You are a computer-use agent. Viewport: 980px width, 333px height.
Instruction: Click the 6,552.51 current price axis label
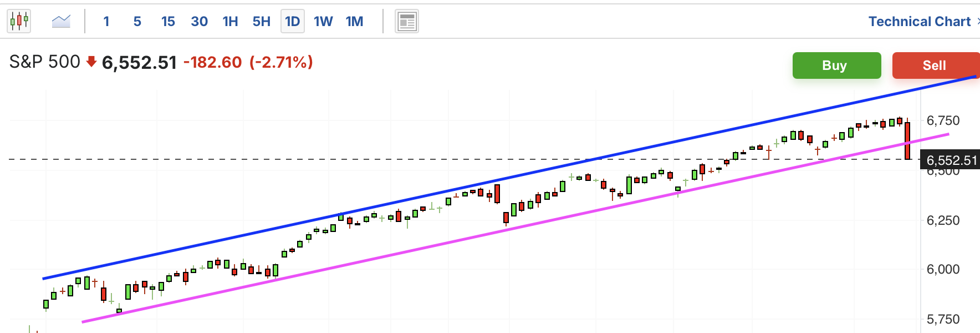coord(950,160)
